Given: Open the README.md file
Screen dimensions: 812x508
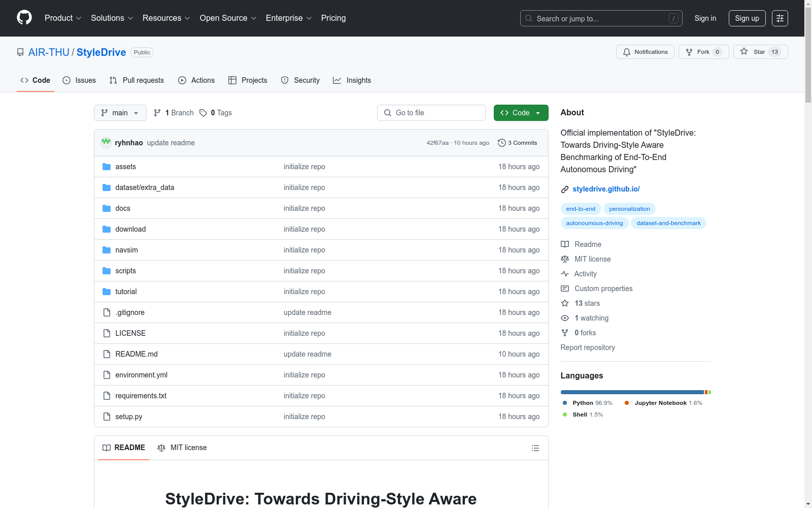Looking at the screenshot, I should tap(137, 354).
